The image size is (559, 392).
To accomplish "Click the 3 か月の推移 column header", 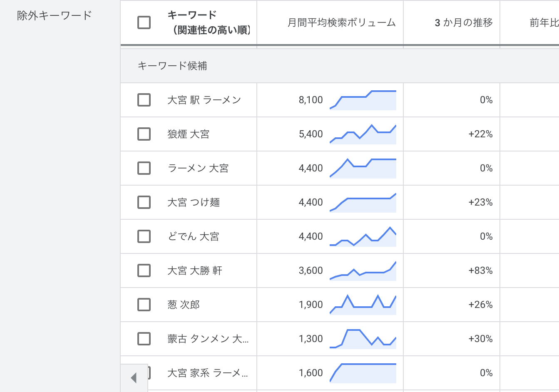I will coord(463,22).
